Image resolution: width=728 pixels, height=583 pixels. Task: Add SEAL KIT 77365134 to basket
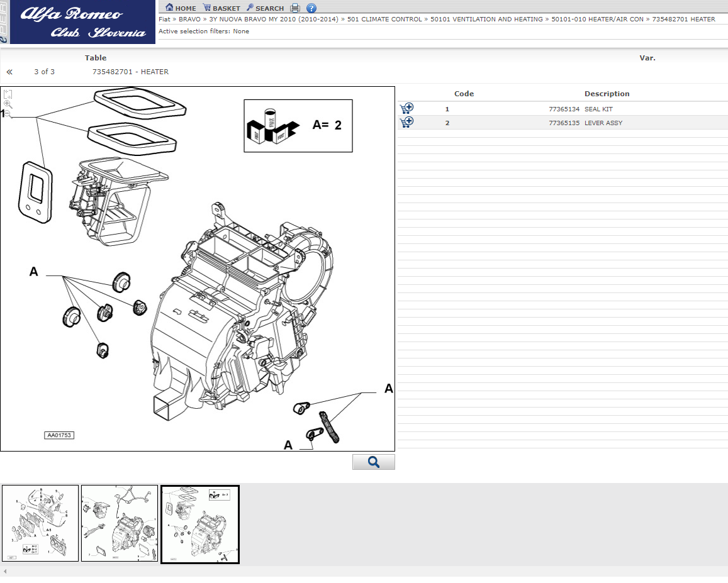pos(406,109)
